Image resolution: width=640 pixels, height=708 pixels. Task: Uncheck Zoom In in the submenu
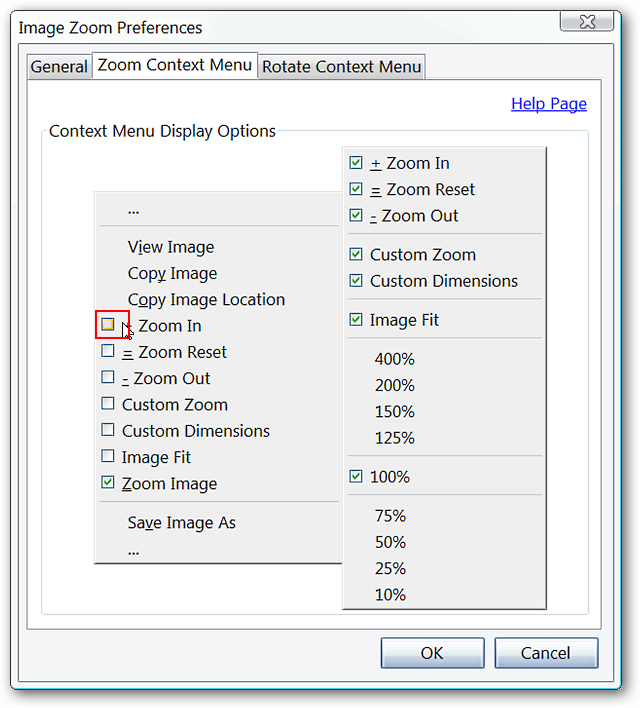[356, 163]
